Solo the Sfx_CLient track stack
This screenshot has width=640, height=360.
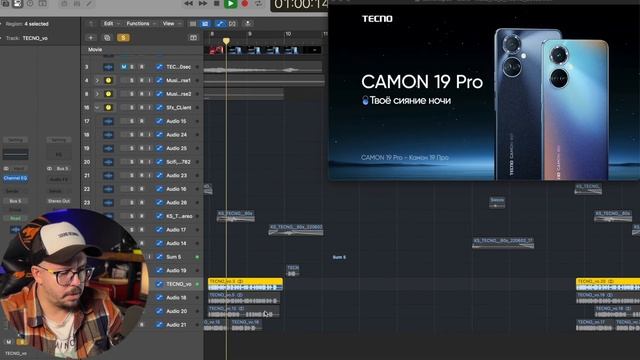[132, 107]
